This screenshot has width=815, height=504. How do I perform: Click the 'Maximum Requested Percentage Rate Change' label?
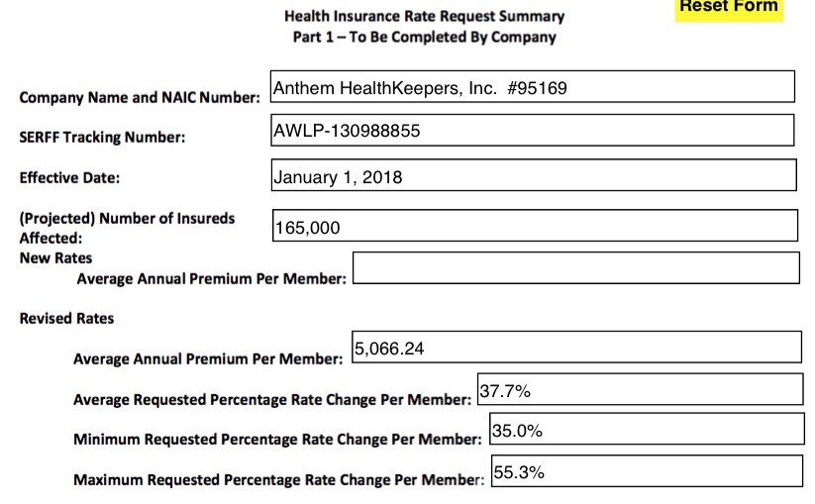[x=278, y=480]
